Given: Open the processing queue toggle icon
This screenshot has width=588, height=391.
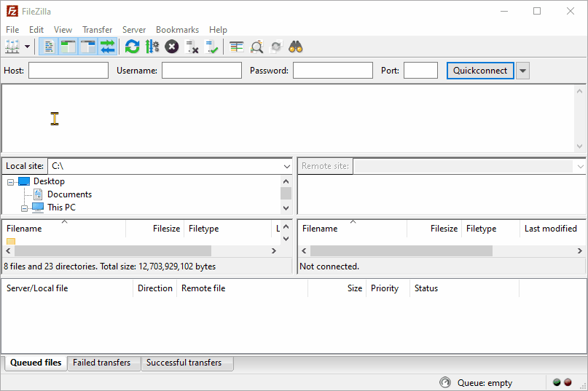Looking at the screenshot, I should click(x=152, y=47).
